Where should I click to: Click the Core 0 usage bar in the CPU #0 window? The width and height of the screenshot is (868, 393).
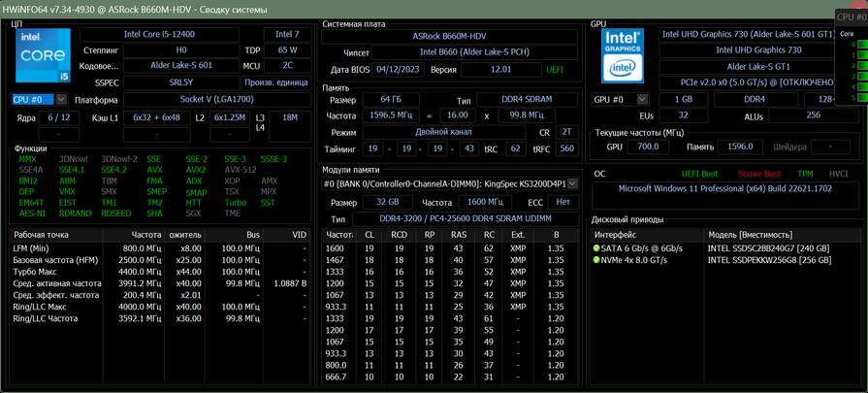[862, 45]
